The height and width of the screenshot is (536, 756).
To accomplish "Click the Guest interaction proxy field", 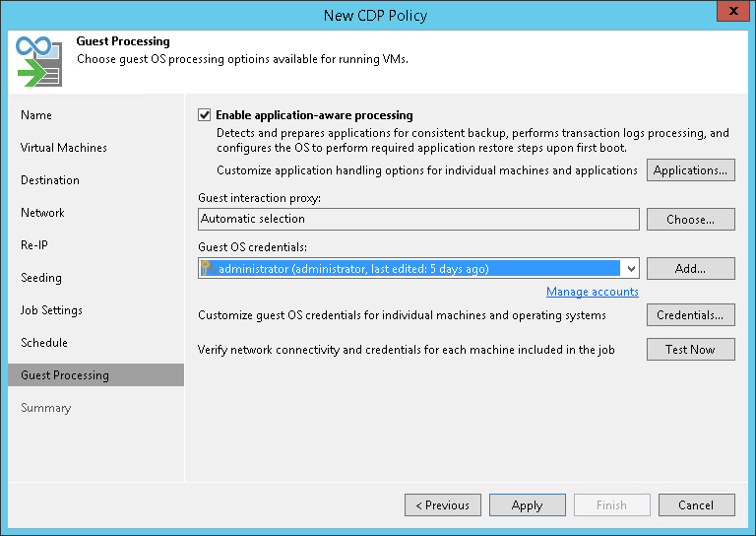I will 418,219.
